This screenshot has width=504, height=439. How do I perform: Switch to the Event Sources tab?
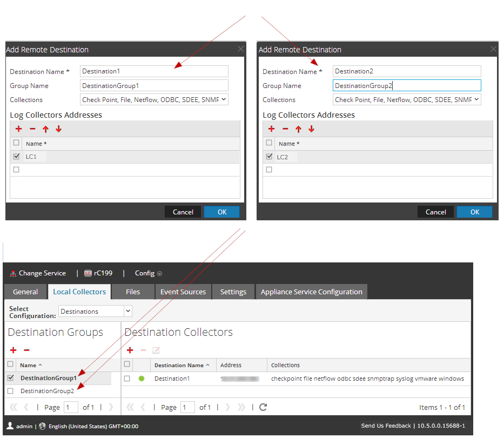(x=183, y=292)
